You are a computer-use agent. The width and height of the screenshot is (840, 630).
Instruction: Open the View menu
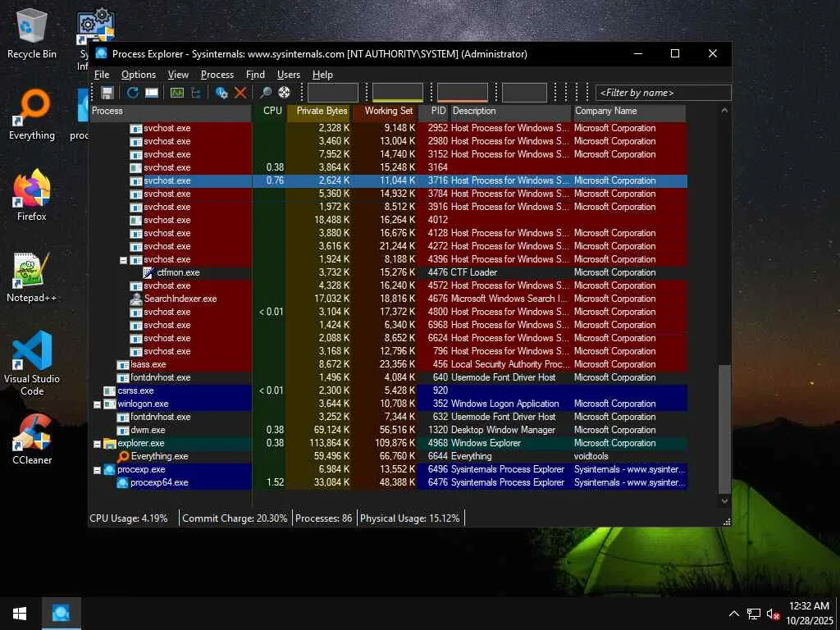(178, 75)
